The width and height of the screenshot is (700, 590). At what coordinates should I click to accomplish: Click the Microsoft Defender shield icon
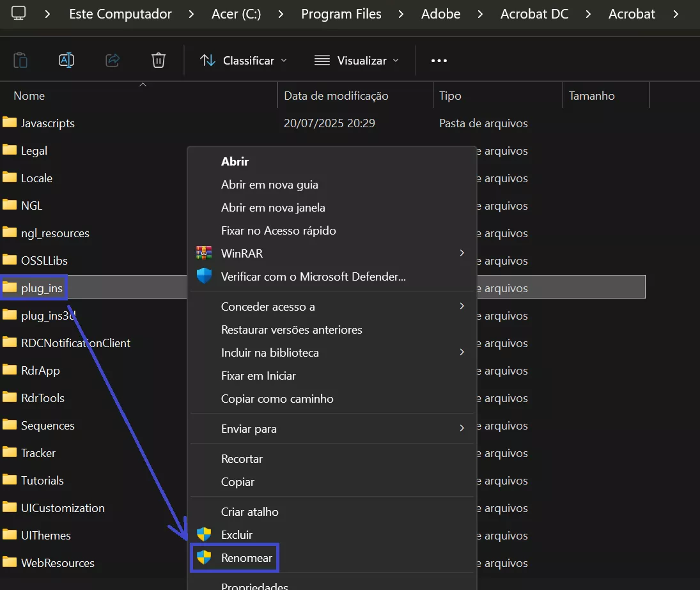(x=205, y=276)
